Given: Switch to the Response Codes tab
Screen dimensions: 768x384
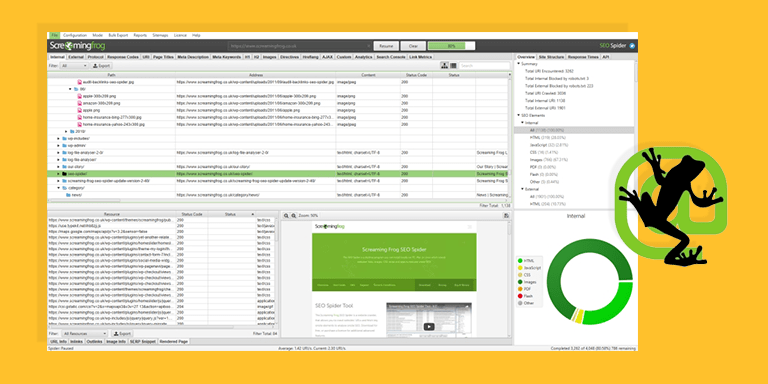Looking at the screenshot, I should [x=123, y=57].
